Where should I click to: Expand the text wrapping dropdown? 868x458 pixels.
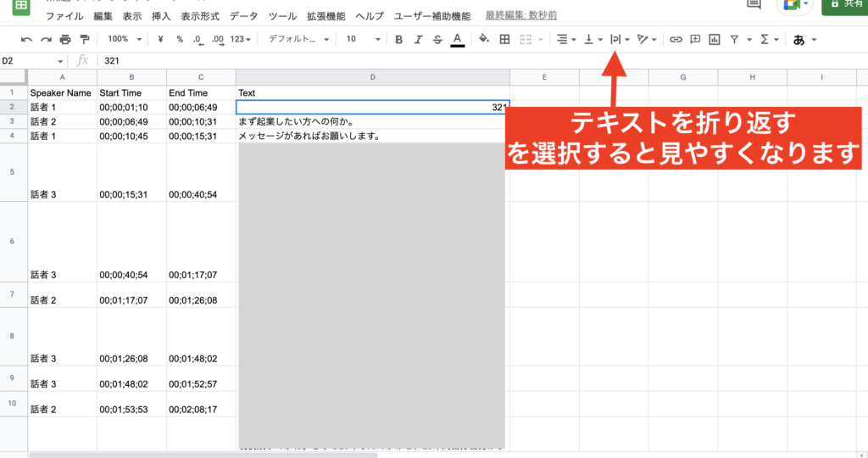tap(620, 39)
